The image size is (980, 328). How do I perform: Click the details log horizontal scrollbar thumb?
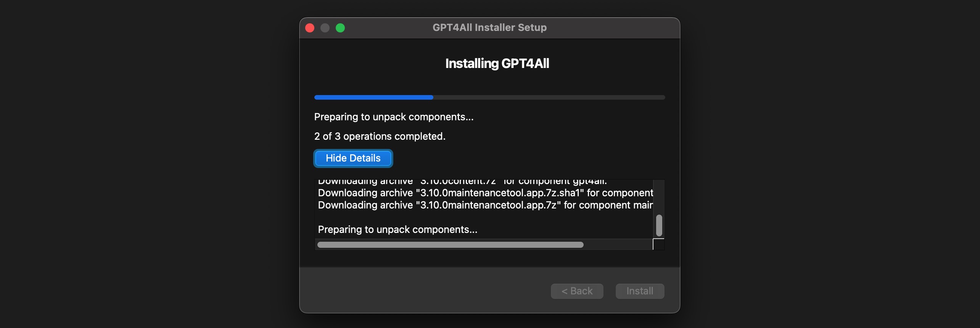[450, 245]
